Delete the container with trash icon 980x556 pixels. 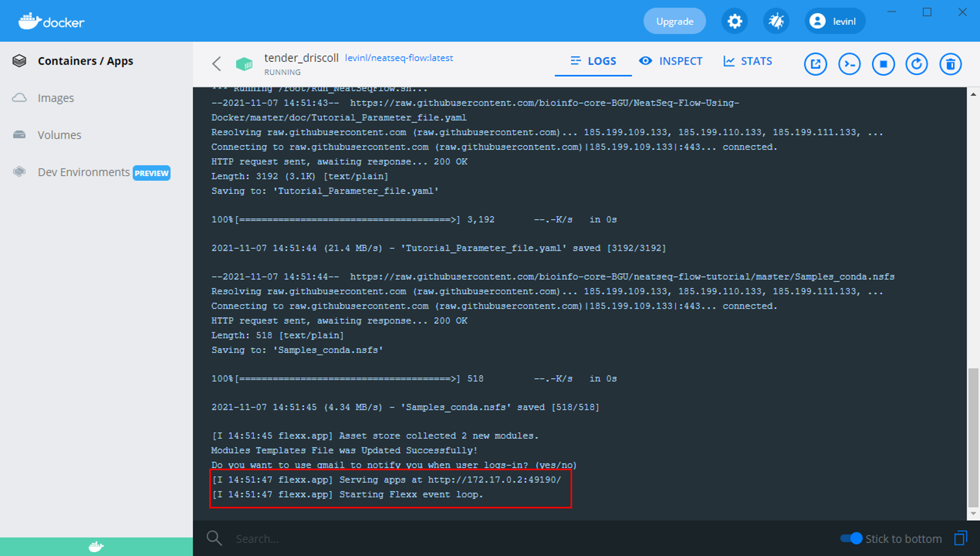coord(950,64)
